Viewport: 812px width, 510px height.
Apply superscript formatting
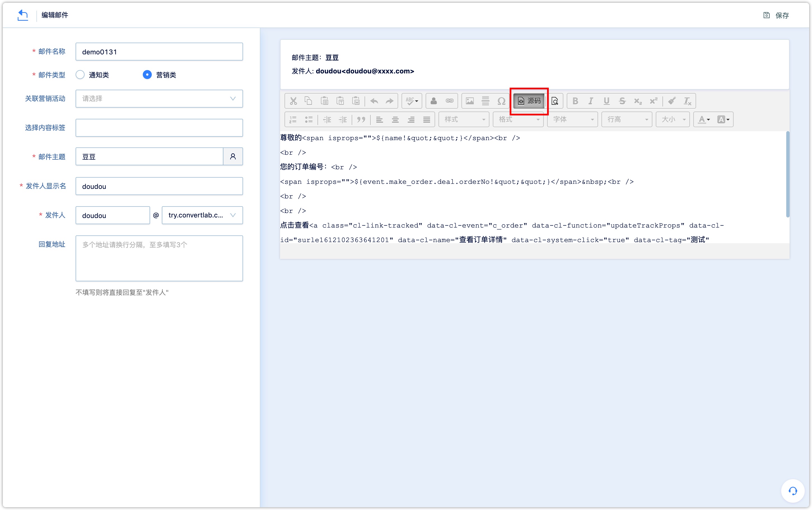[x=653, y=101]
